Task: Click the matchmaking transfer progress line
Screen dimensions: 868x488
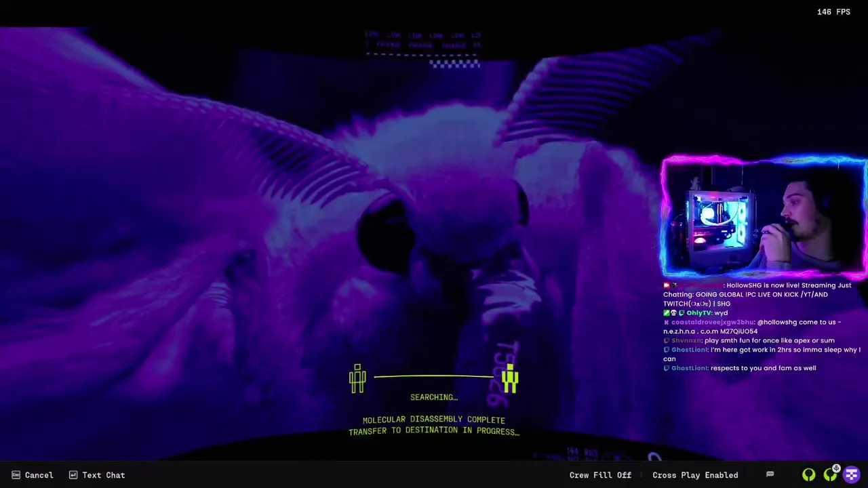Action: tap(434, 376)
